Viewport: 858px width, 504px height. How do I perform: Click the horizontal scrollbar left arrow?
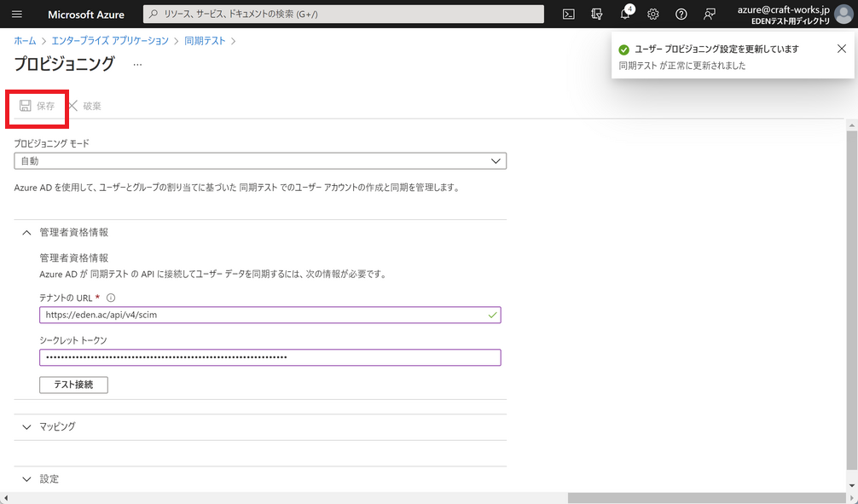click(x=5, y=498)
